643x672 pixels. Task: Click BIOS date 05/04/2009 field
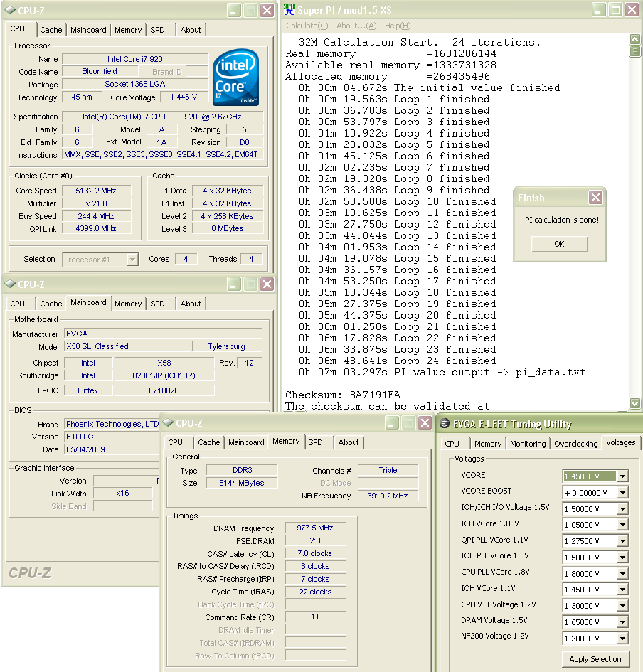pyautogui.click(x=112, y=449)
